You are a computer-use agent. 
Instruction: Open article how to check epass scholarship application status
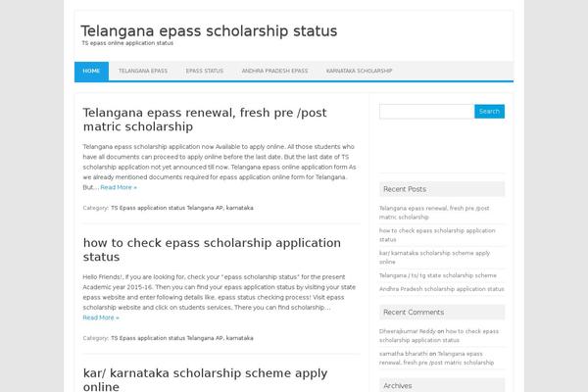coord(212,250)
